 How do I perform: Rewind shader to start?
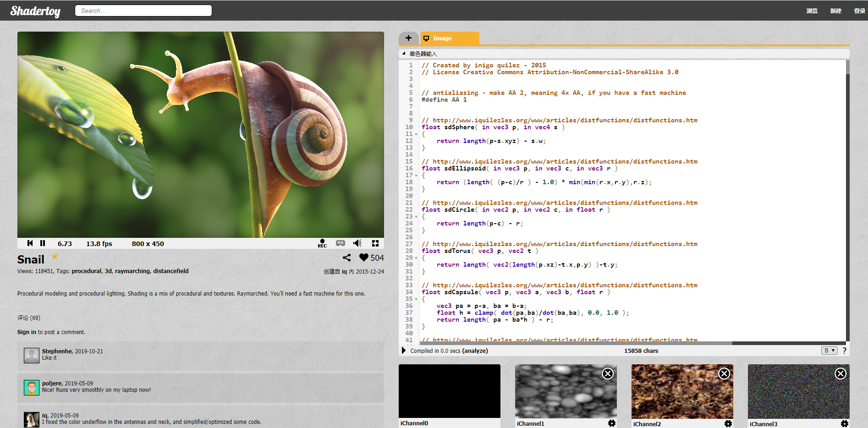(x=30, y=243)
